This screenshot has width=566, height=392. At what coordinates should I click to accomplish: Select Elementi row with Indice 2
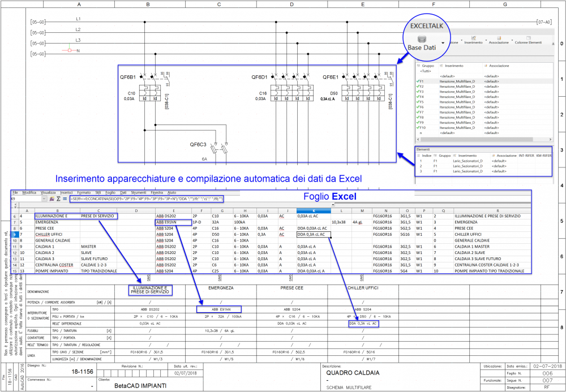tap(484, 166)
